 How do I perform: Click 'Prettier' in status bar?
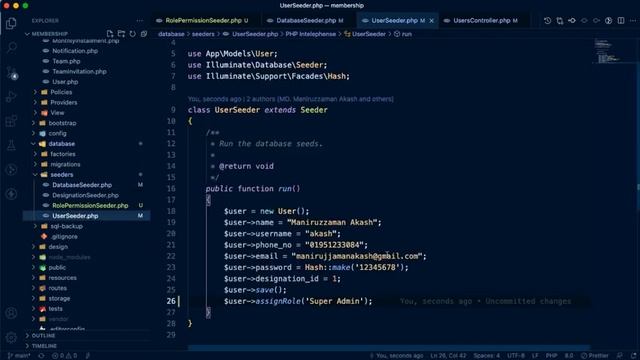coord(595,356)
